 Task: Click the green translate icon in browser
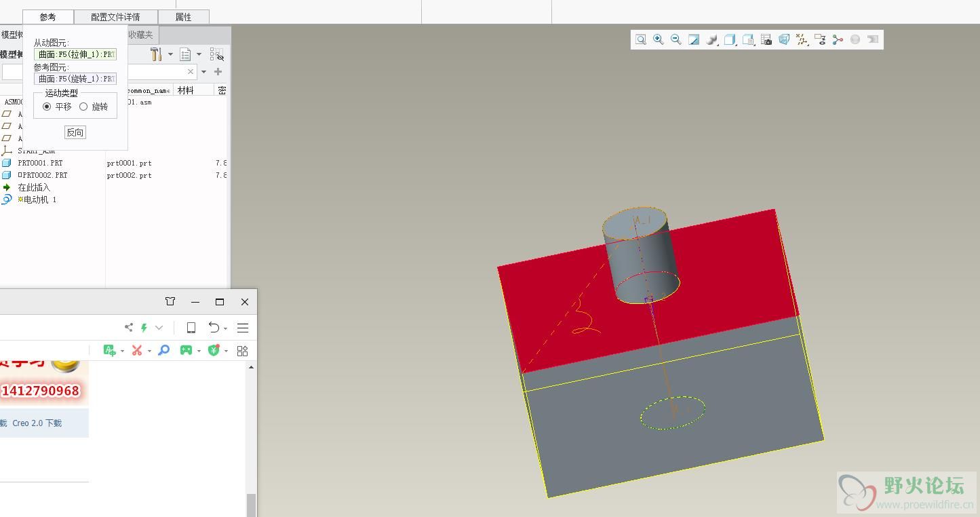click(x=109, y=350)
